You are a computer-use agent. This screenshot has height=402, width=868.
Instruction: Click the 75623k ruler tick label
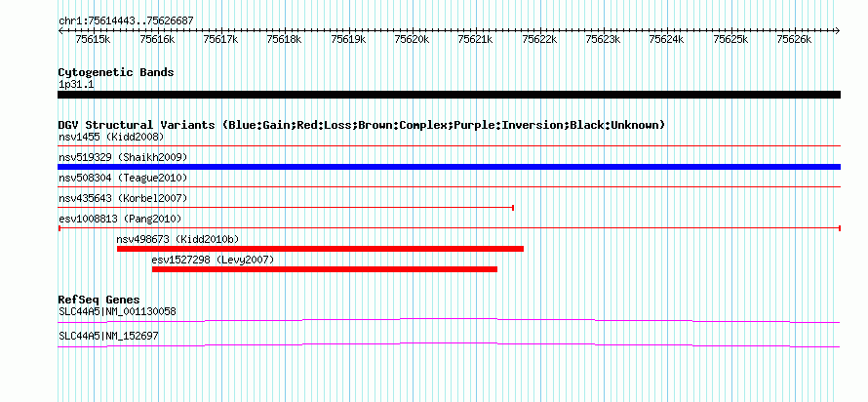pyautogui.click(x=603, y=39)
